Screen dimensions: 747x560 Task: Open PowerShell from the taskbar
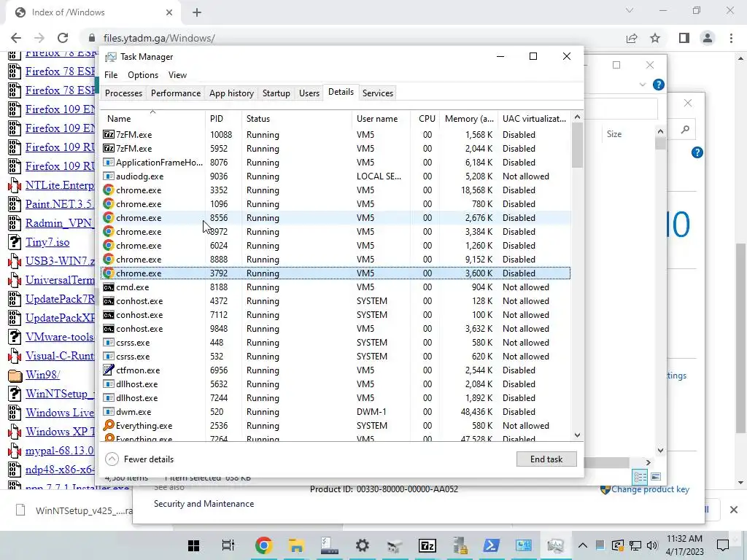pos(491,545)
